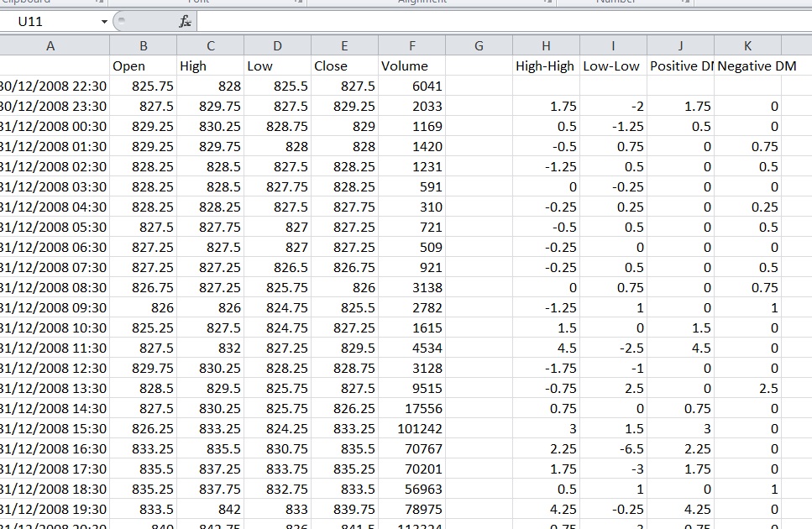812x529 pixels.
Task: Select the cell showing volume 6041
Action: click(x=411, y=86)
